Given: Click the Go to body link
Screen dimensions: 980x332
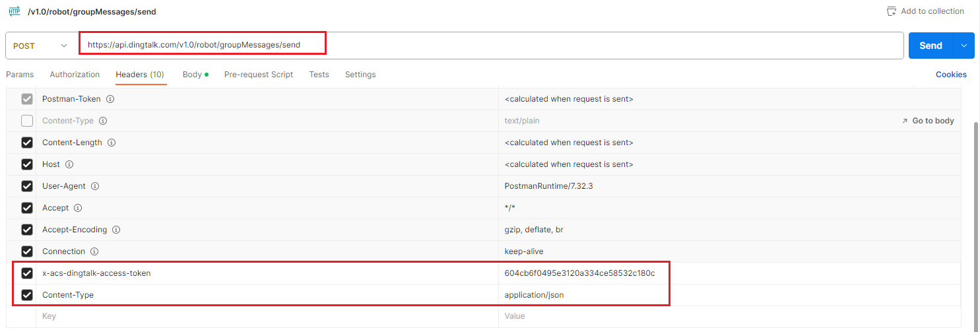Looking at the screenshot, I should (927, 121).
